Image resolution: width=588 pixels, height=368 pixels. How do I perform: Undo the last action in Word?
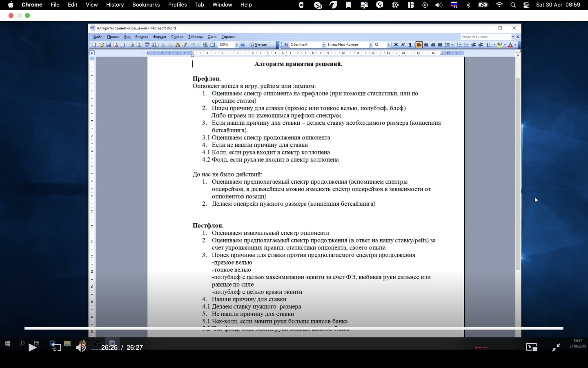(193, 45)
